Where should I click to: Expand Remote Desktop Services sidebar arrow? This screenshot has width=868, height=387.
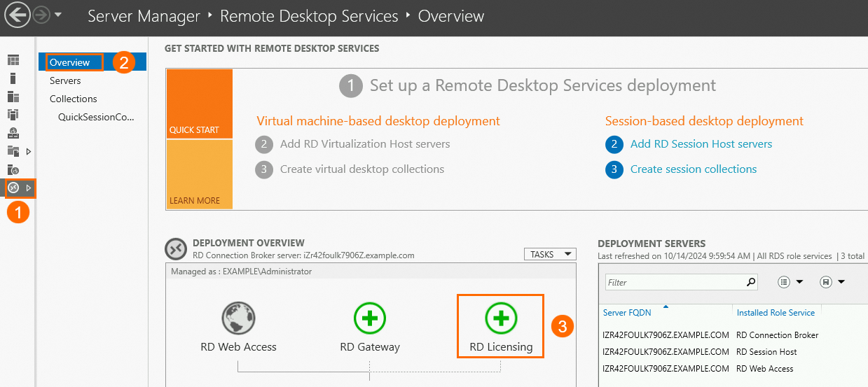29,188
